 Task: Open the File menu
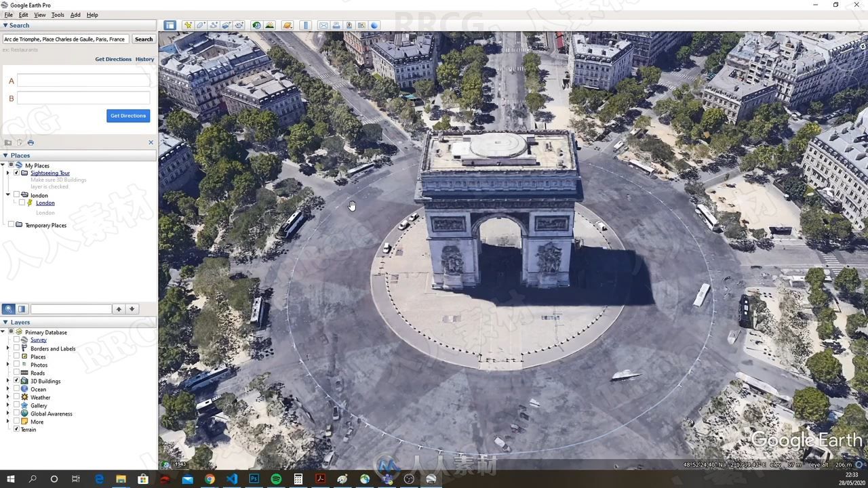(8, 14)
